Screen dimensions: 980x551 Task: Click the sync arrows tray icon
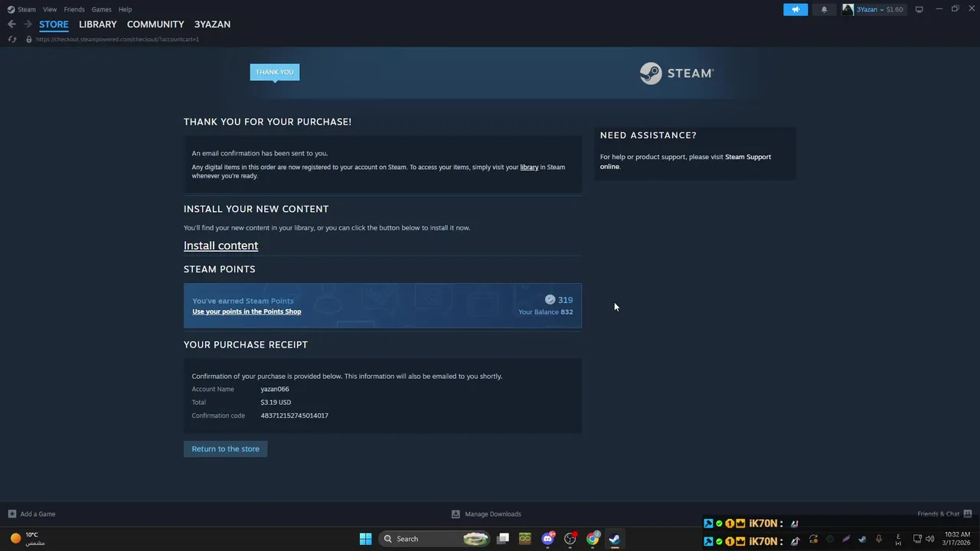[813, 540]
